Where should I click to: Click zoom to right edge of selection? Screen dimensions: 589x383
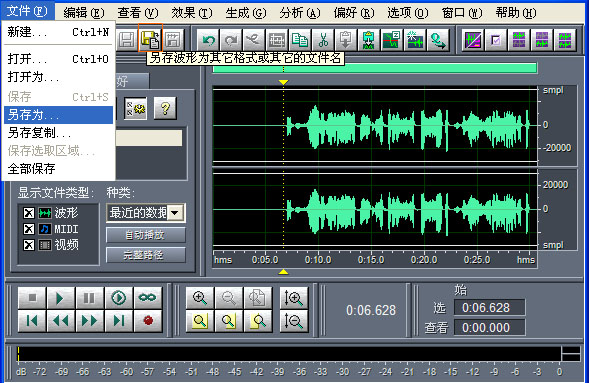258,321
